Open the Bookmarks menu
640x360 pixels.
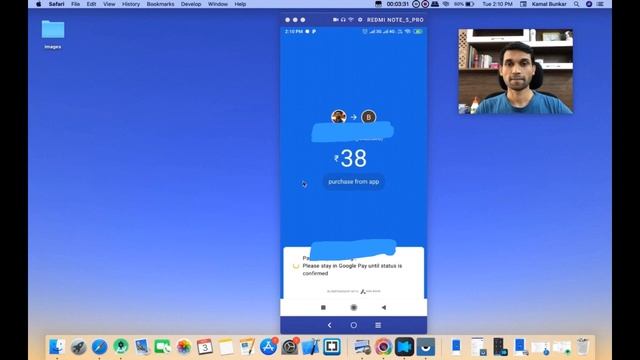160,4
